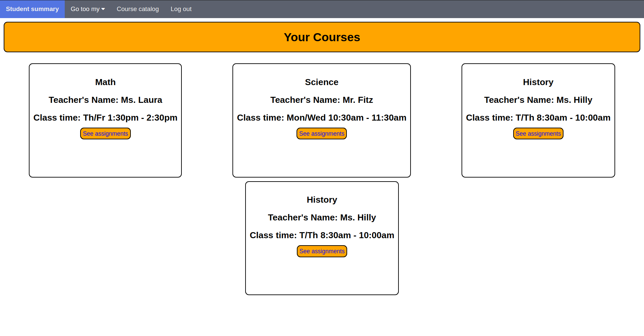The image size is (644, 336).
Task: Click the Science course title
Action: click(x=322, y=82)
